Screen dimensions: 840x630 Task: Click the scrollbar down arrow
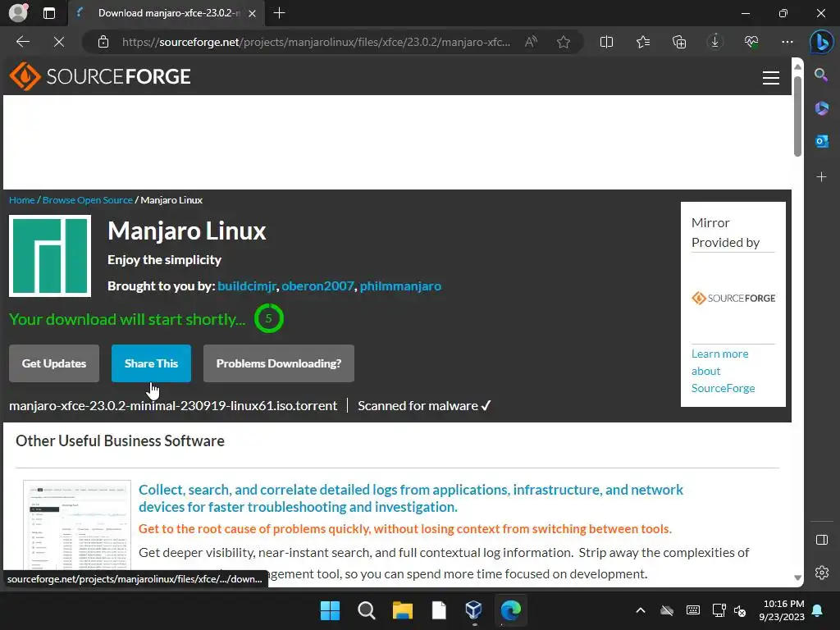797,577
